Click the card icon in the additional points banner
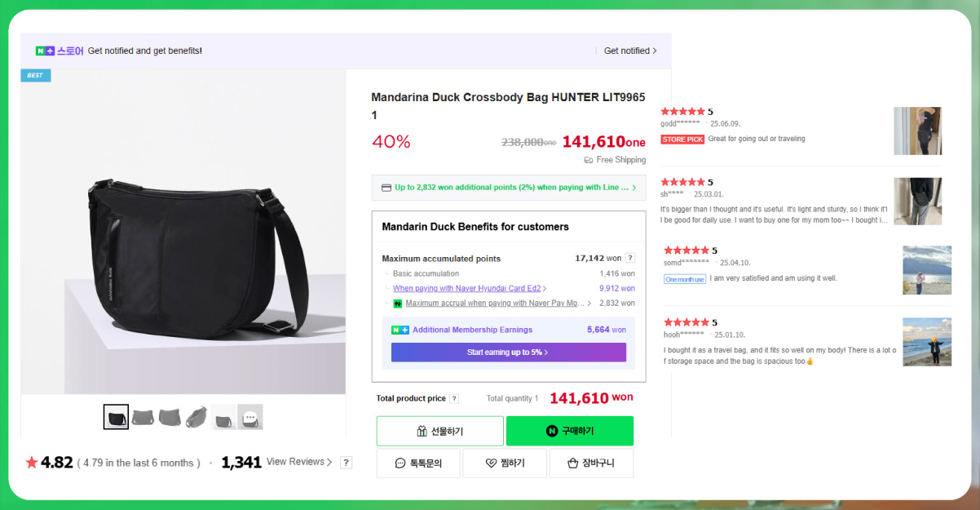Image resolution: width=980 pixels, height=510 pixels. (x=386, y=188)
